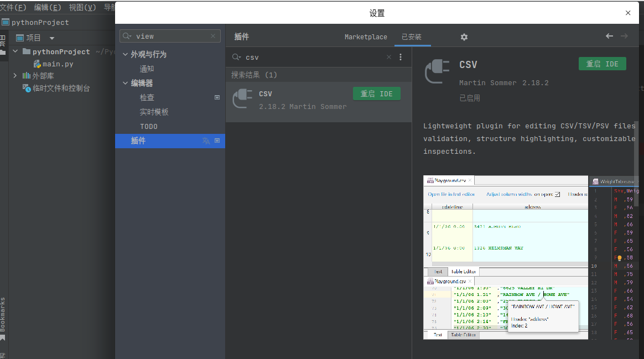Open the 项目 view dropdown arrow

pos(52,38)
